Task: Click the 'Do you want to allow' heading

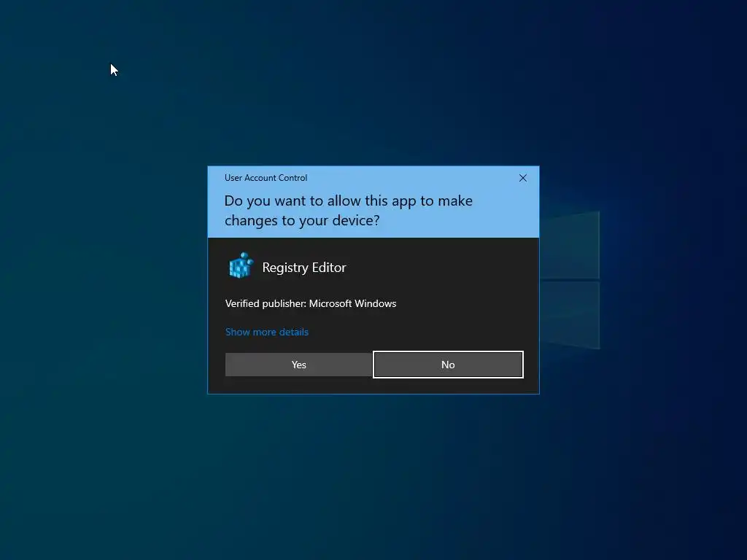Action: coord(348,211)
